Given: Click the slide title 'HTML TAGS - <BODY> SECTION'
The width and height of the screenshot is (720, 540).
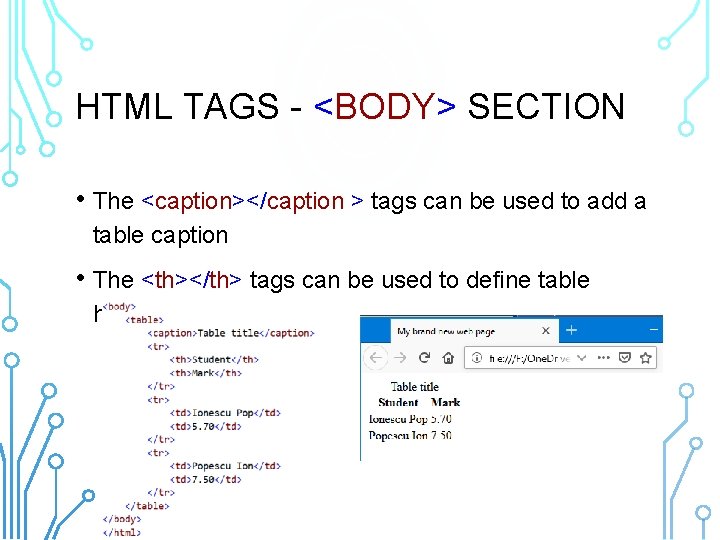Looking at the screenshot, I should [x=350, y=107].
